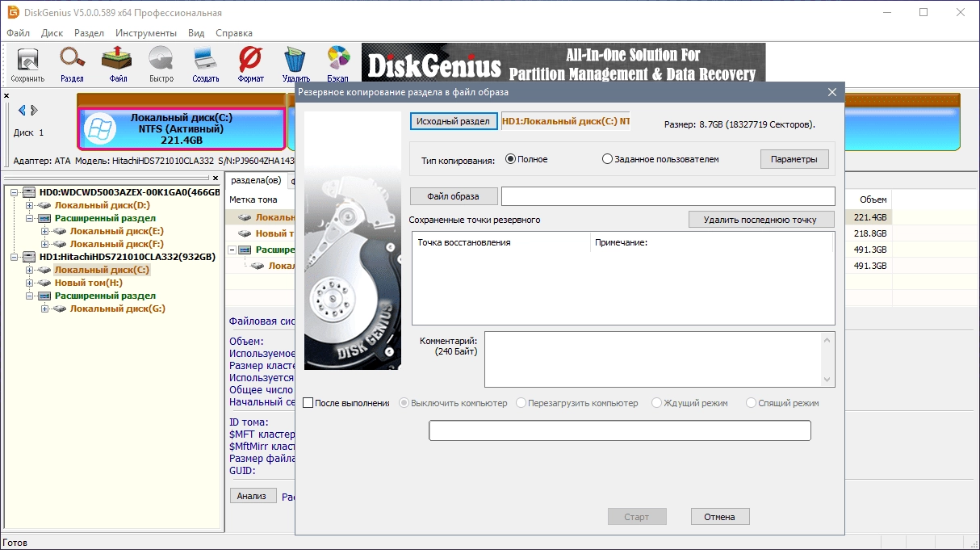Click the drive icon of Локальный диск(E:)
The width and height of the screenshot is (980, 550).
click(x=60, y=231)
